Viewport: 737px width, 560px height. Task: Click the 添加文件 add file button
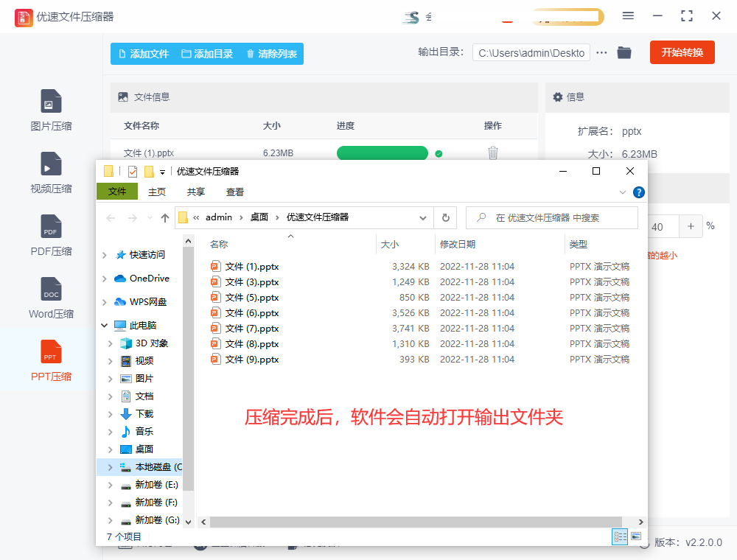point(144,54)
